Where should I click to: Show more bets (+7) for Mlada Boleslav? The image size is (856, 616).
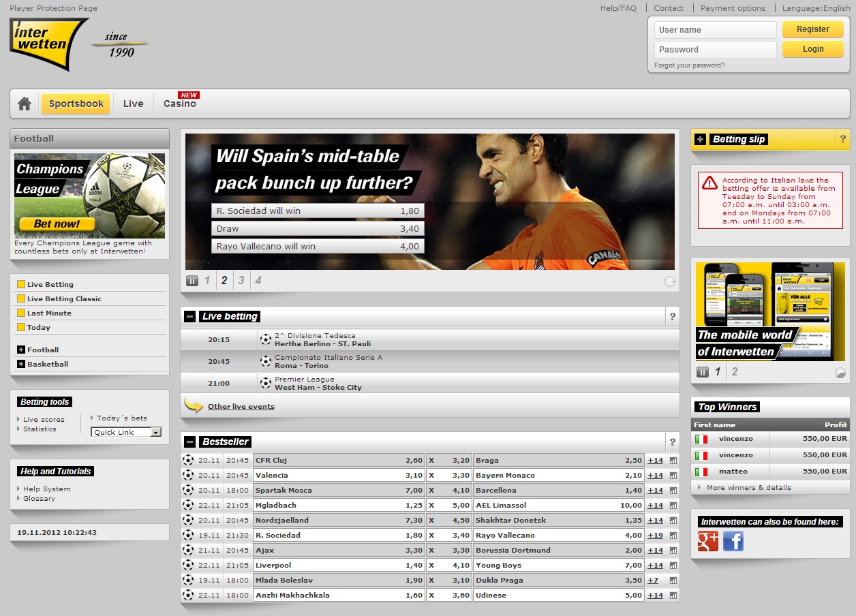[653, 580]
